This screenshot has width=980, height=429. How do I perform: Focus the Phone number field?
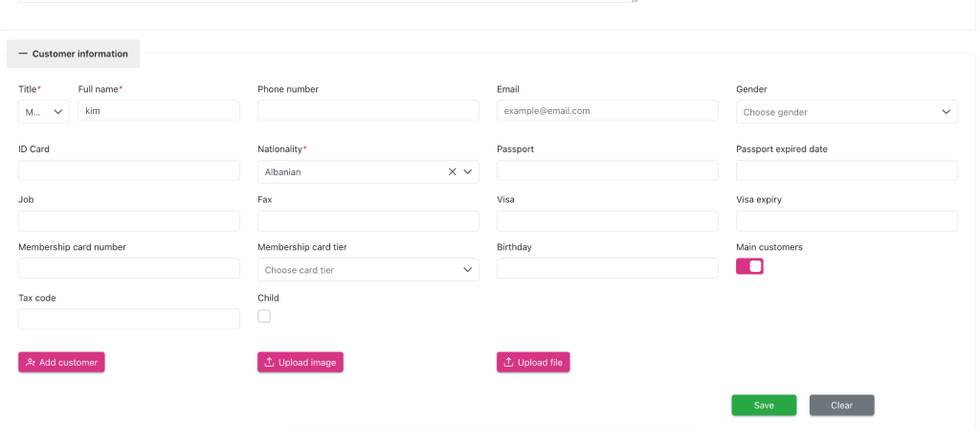click(367, 111)
